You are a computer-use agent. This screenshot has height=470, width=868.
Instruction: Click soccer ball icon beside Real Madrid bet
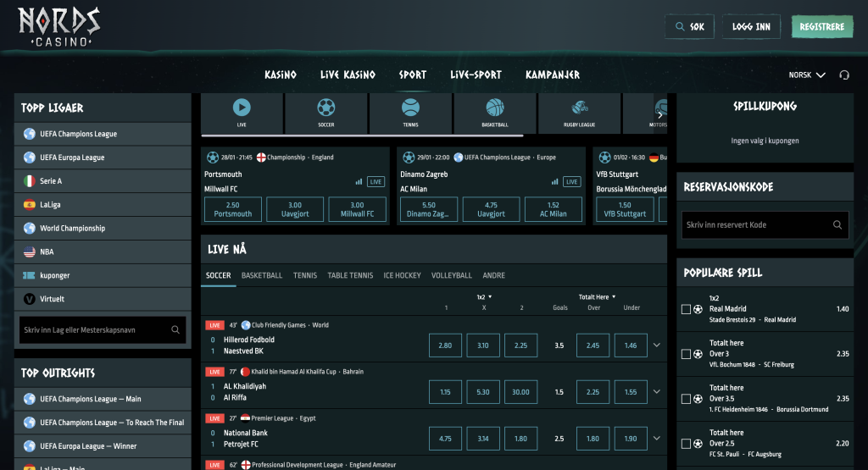click(x=698, y=309)
